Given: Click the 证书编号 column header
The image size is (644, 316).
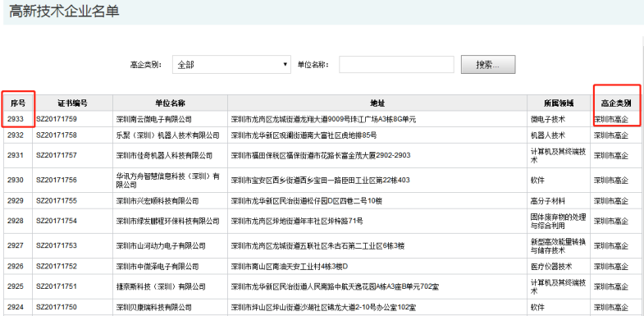Looking at the screenshot, I should click(x=73, y=103).
